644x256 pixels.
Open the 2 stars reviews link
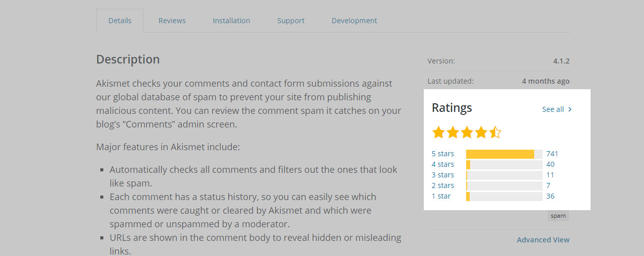(443, 185)
